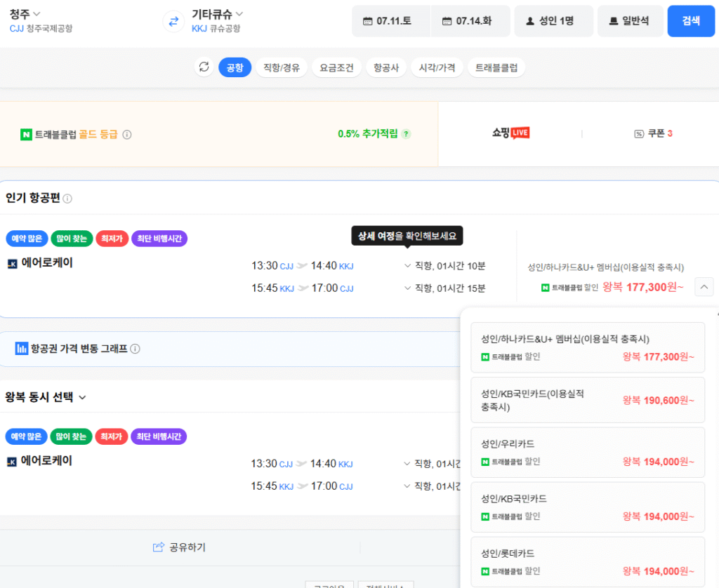The width and height of the screenshot is (719, 588).
Task: Open 청주 departure city dropdown
Action: (25, 14)
